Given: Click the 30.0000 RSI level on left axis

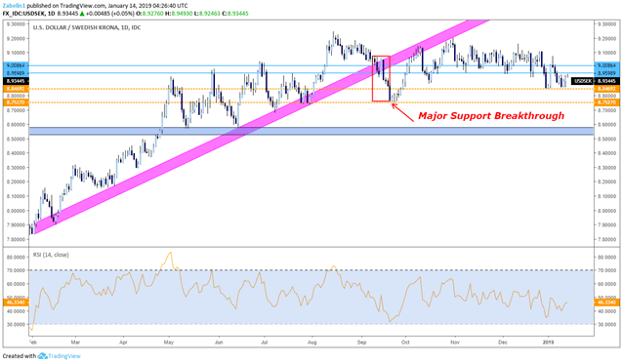Looking at the screenshot, I should 17,324.
